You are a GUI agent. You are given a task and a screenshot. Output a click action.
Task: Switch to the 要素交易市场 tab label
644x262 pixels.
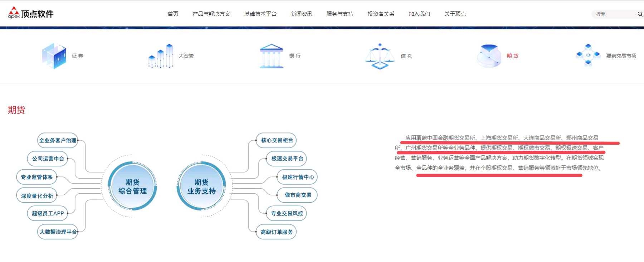[621, 56]
